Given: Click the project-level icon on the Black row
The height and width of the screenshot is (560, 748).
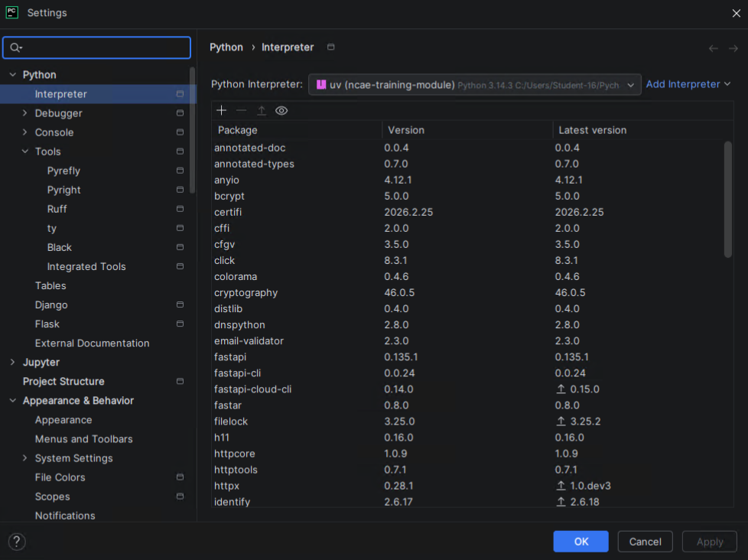Looking at the screenshot, I should (180, 247).
